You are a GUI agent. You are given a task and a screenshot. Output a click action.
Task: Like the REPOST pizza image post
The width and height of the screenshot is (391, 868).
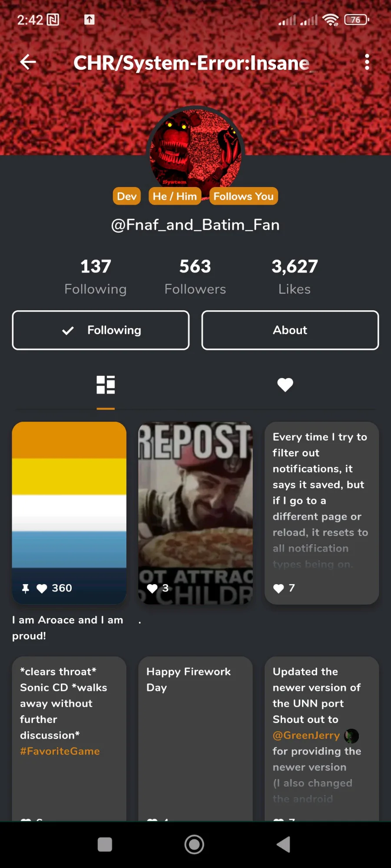(x=152, y=589)
